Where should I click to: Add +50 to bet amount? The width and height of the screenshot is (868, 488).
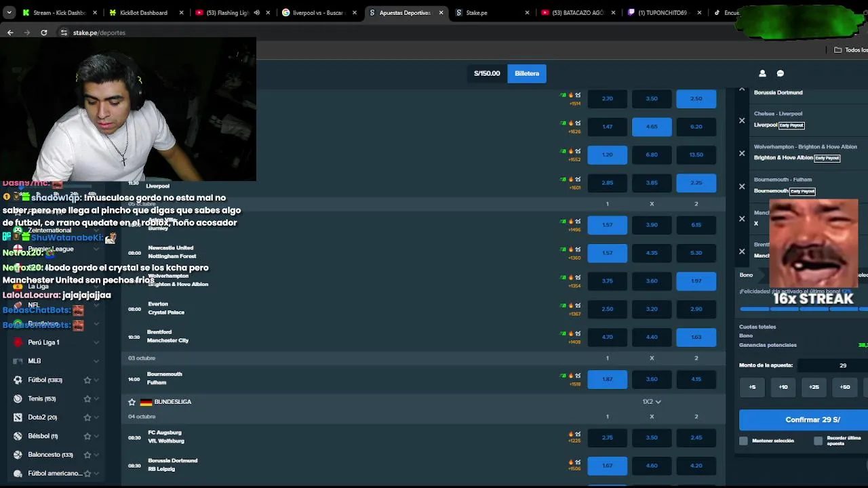pyautogui.click(x=845, y=387)
